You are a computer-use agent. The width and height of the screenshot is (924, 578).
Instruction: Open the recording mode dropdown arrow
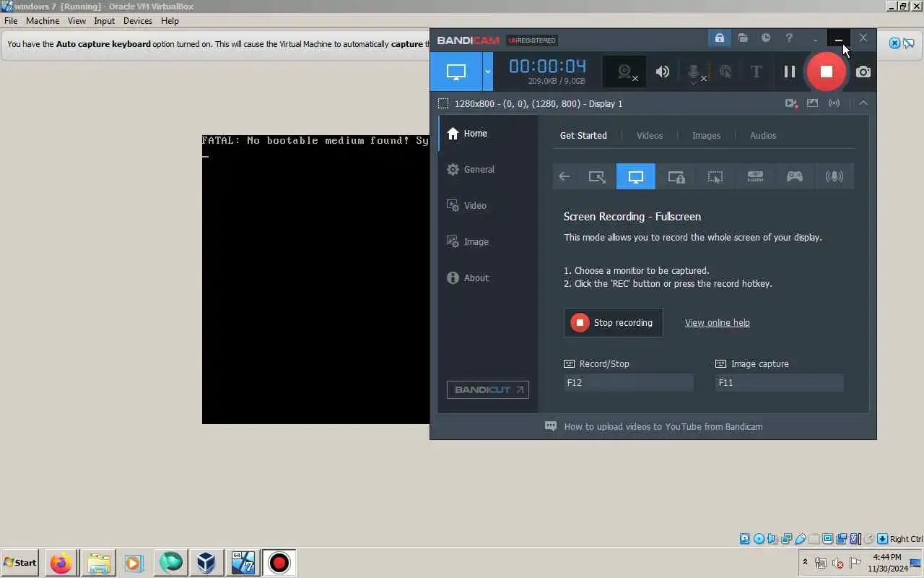coord(487,72)
